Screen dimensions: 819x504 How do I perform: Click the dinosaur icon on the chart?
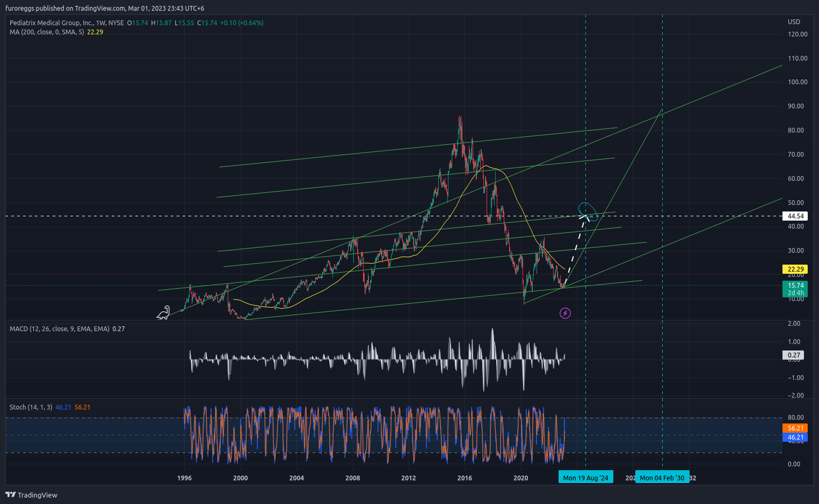pos(163,312)
